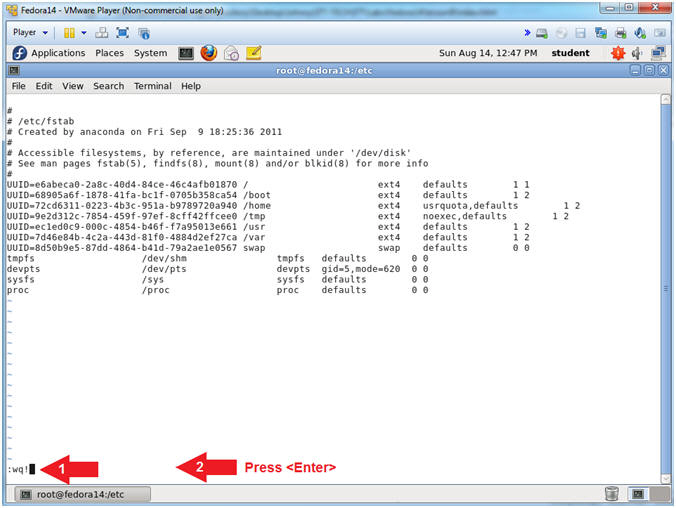Click 'gid=5,mode=620' options text
Screen dimensions: 676x508
click(x=361, y=269)
